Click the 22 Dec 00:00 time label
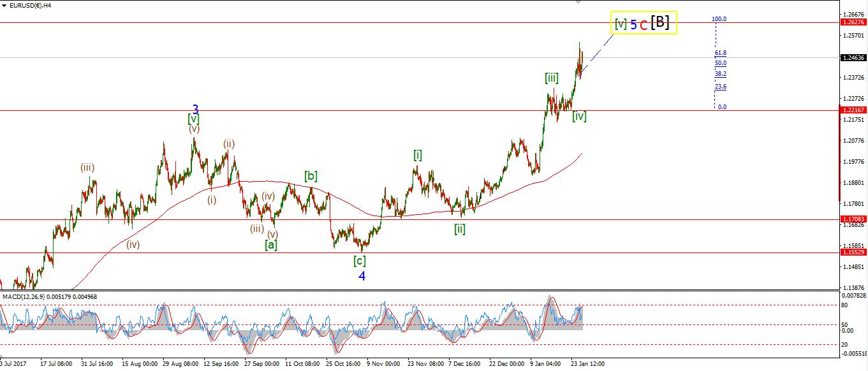Image resolution: width=868 pixels, height=371 pixels. pos(506,363)
